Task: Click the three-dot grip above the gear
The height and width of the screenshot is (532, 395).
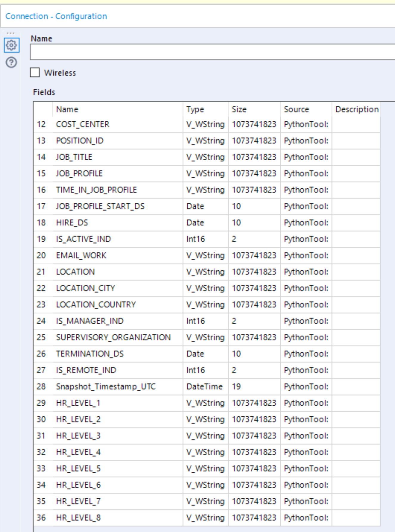Action: (10, 33)
